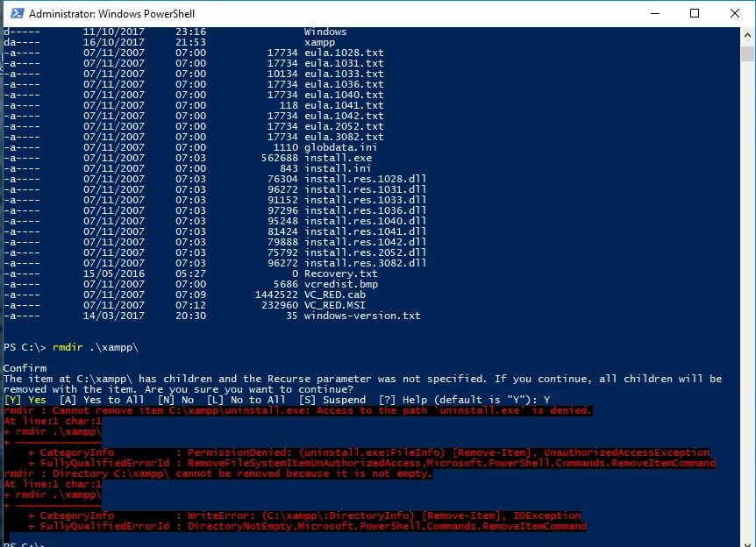Click the file name eula.1042.txt
Screen dimensions: 756x547
[345, 116]
